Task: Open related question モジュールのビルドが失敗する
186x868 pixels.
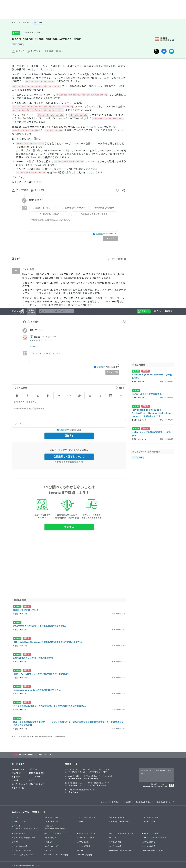Action: pos(147,394)
